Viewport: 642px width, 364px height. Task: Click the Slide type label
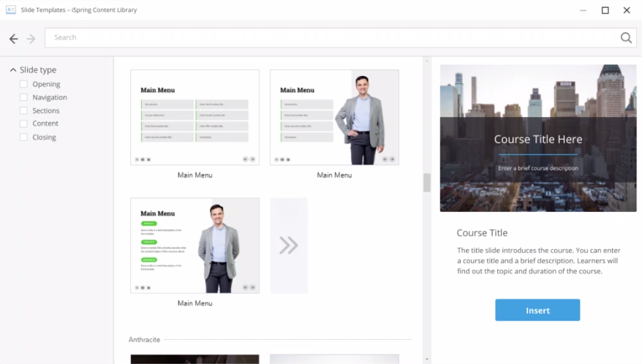coord(38,70)
